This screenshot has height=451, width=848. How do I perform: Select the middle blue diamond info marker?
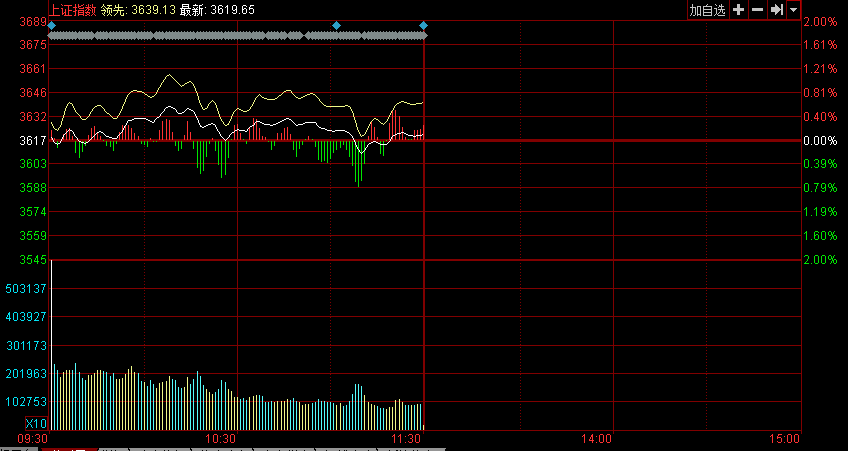click(x=336, y=25)
